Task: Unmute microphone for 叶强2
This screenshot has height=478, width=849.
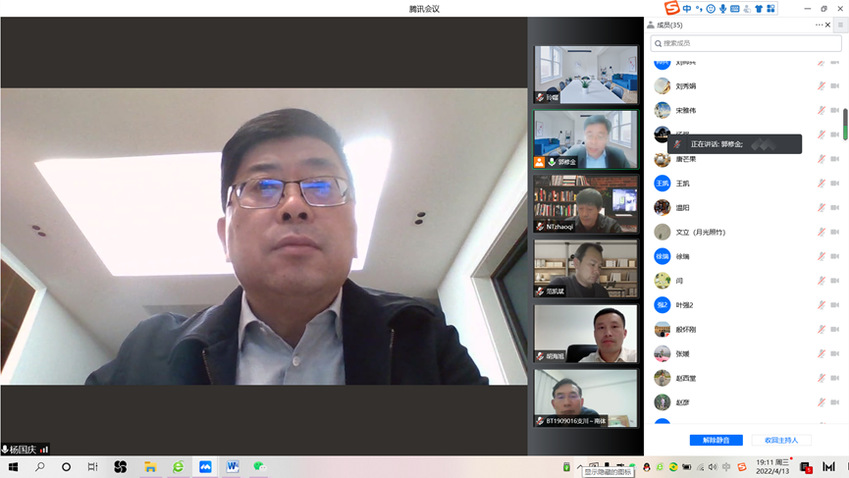Action: pyautogui.click(x=821, y=305)
